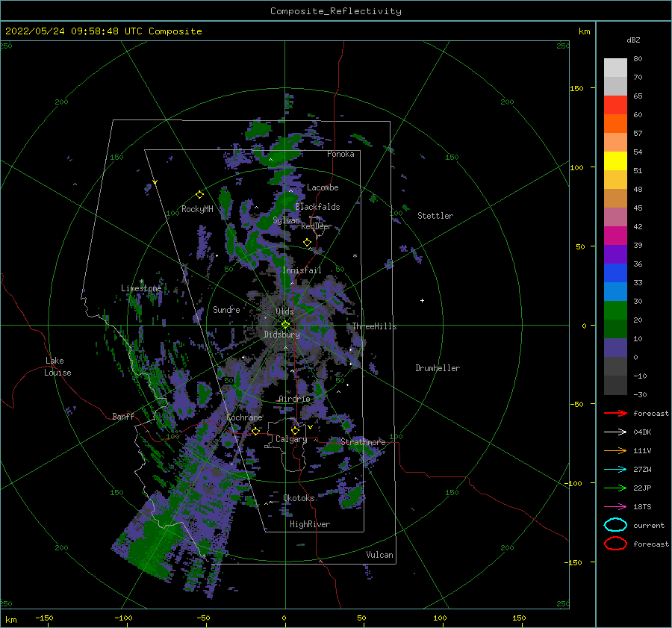This screenshot has height=628, width=672.
Task: Click the Sundre label
Action: pyautogui.click(x=227, y=309)
